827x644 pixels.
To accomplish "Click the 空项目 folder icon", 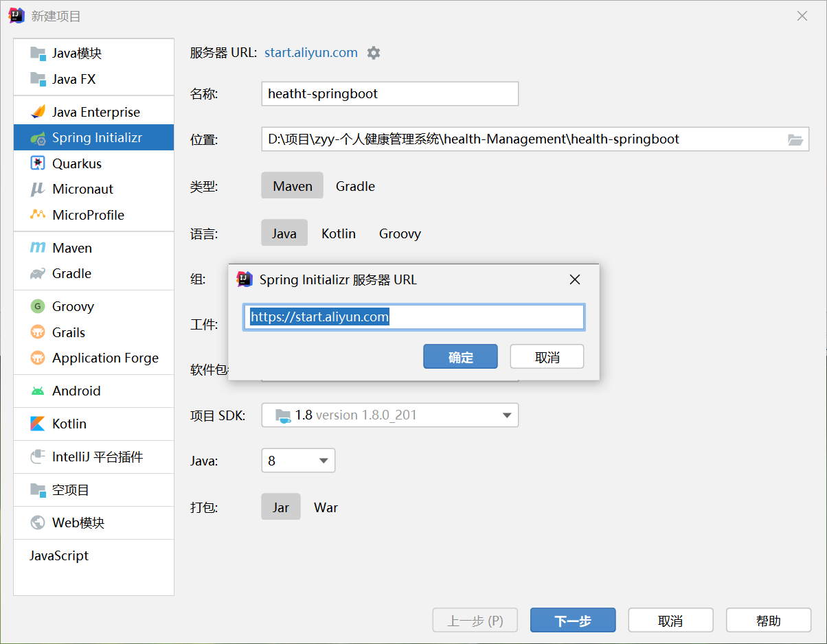I will point(38,490).
